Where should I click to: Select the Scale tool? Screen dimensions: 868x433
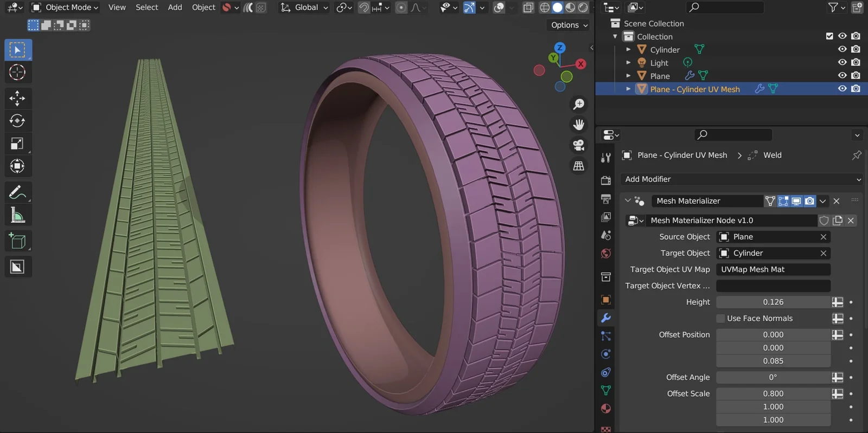pyautogui.click(x=18, y=143)
